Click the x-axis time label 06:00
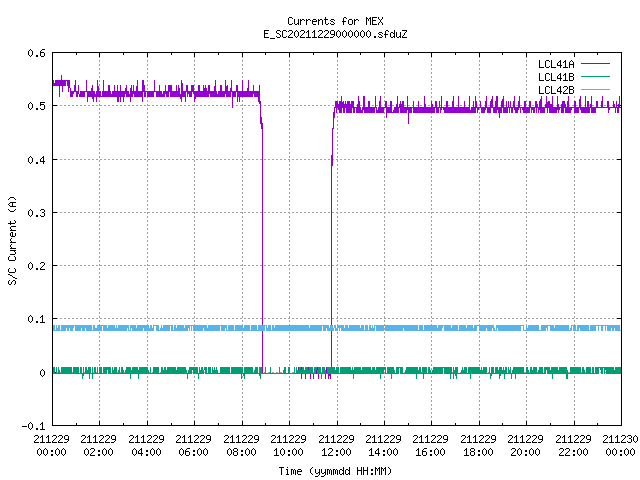Screen dimensions: 640x480 [x=193, y=452]
